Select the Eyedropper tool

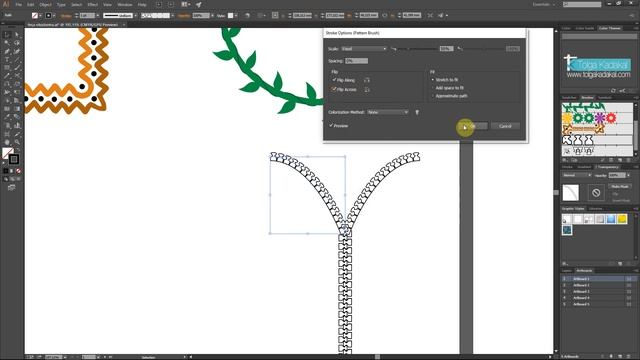pyautogui.click(x=7, y=117)
